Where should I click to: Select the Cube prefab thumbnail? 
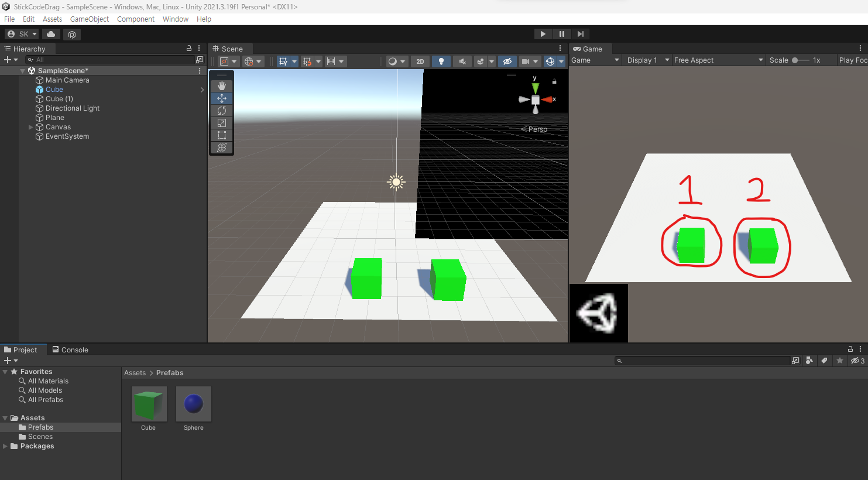point(149,404)
